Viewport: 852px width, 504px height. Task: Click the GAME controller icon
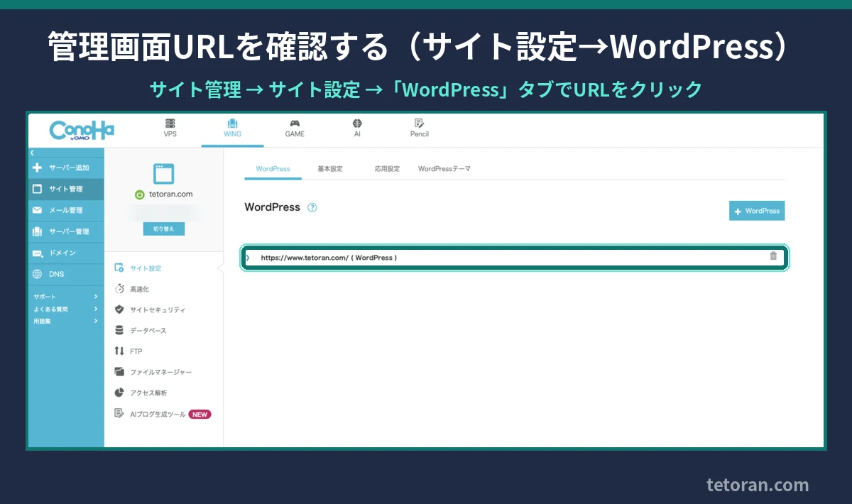295,124
